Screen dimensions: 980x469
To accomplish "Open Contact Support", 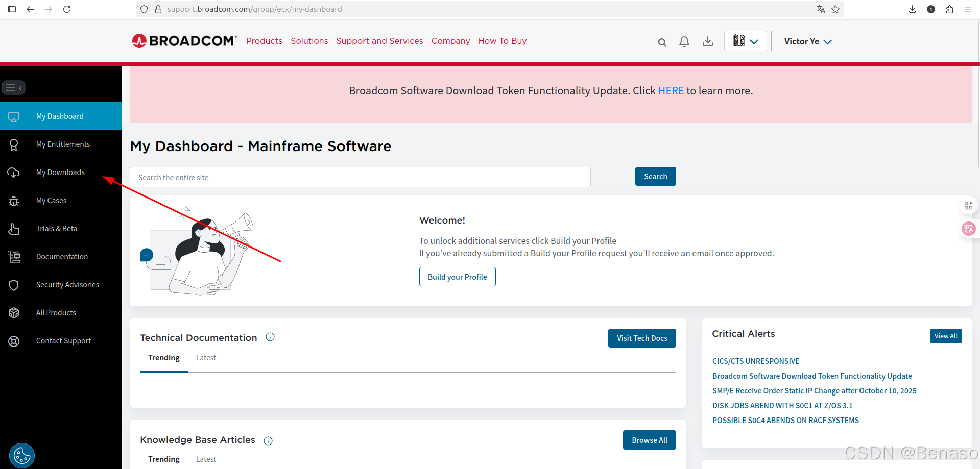I will pos(63,341).
